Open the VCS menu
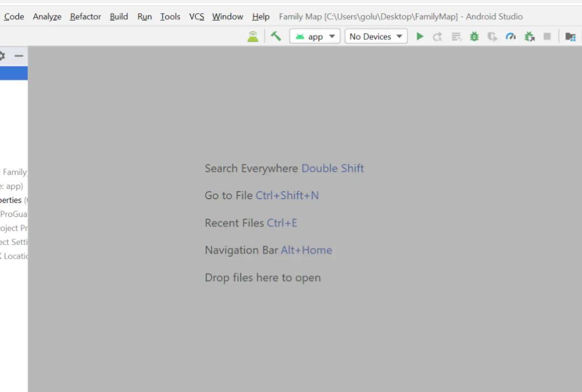This screenshot has width=582, height=392. (x=197, y=17)
